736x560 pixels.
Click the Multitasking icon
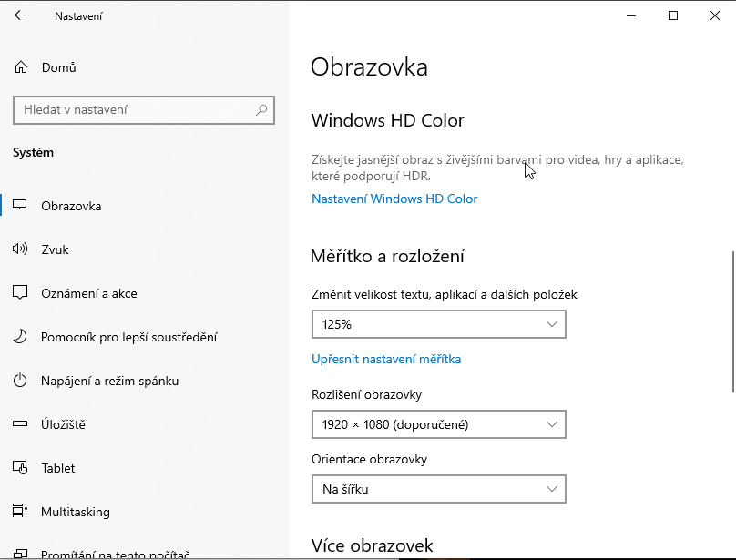20,512
